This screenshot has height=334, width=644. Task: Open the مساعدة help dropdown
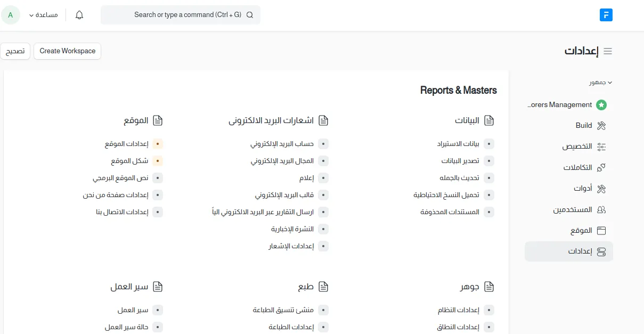pos(43,15)
